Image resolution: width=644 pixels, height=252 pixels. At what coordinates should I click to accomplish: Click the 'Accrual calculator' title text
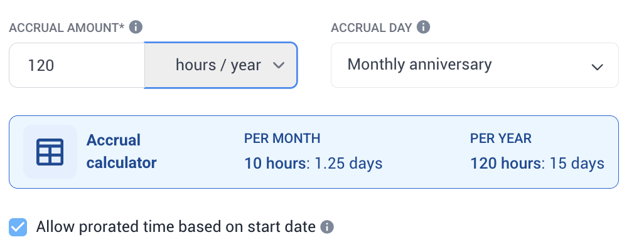tap(121, 151)
